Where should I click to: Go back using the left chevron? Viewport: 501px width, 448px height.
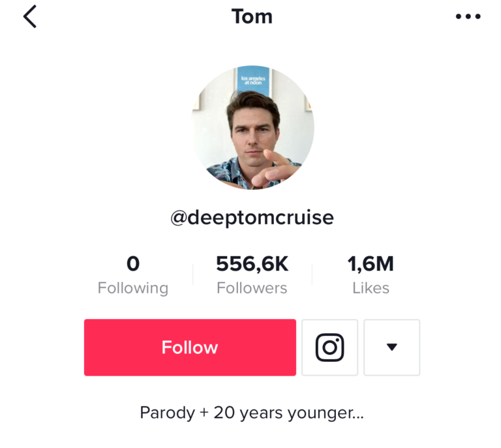[x=30, y=17]
